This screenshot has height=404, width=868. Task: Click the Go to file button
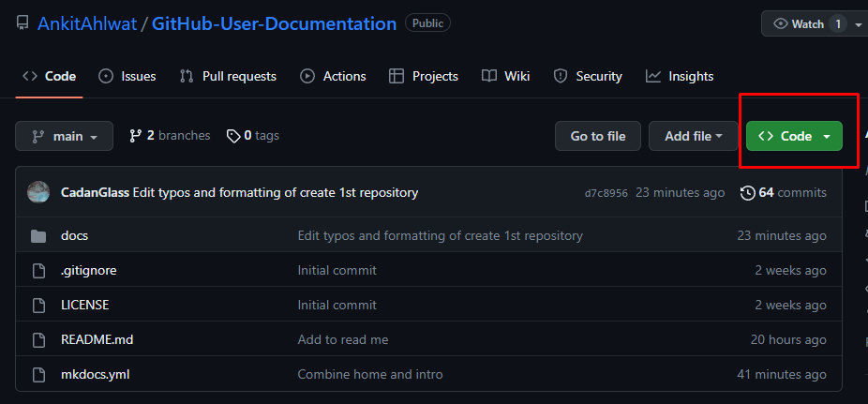[x=598, y=136]
